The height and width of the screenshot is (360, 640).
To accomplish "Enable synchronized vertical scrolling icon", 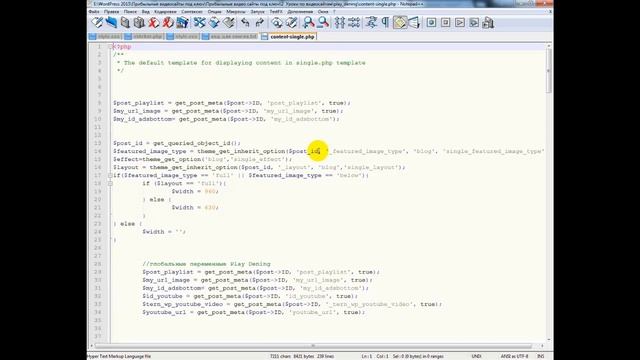I will tap(340, 23).
